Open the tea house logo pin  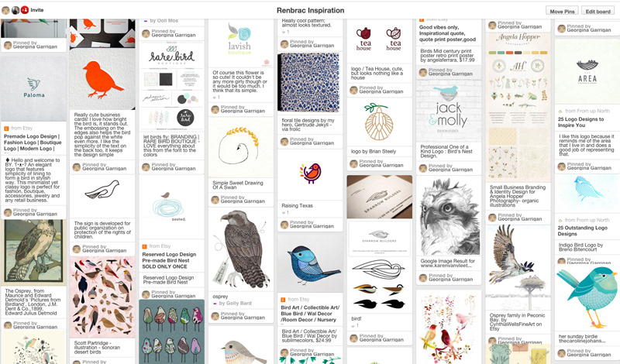pos(380,41)
